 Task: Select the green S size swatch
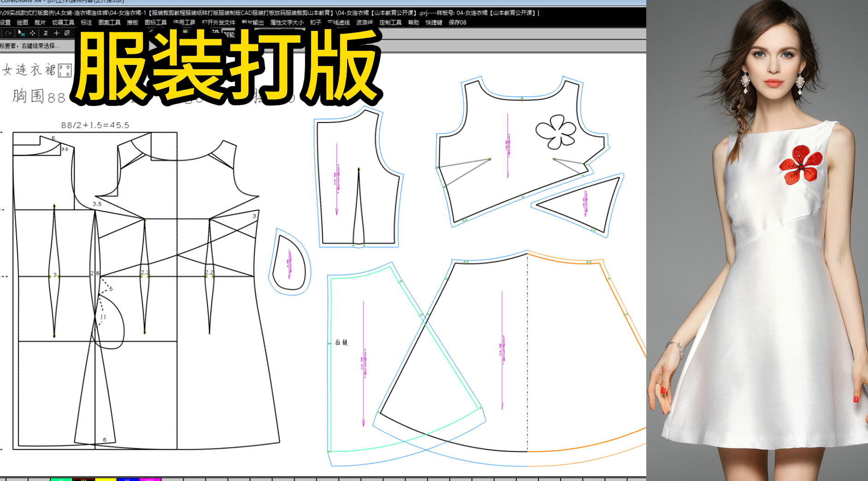61,479
